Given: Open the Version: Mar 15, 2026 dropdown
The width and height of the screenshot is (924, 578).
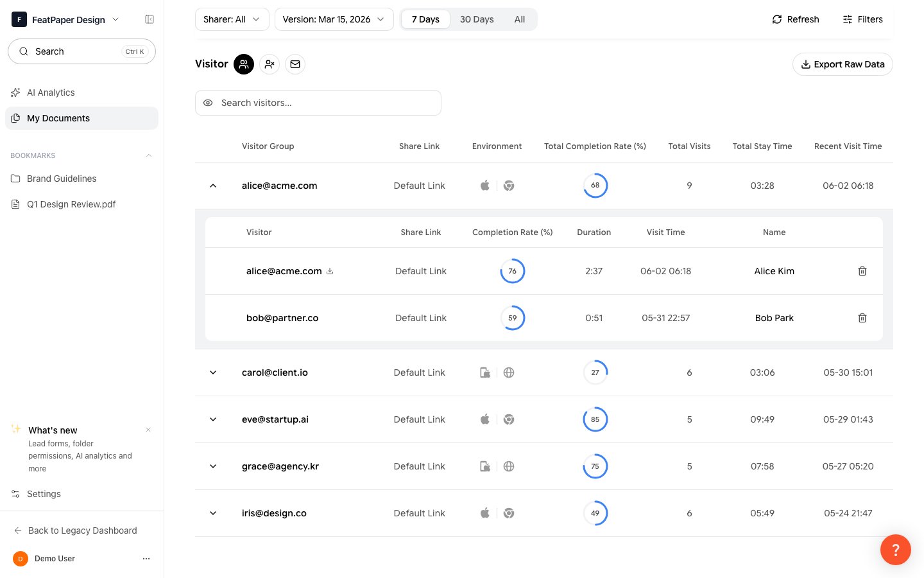Looking at the screenshot, I should click(x=334, y=19).
